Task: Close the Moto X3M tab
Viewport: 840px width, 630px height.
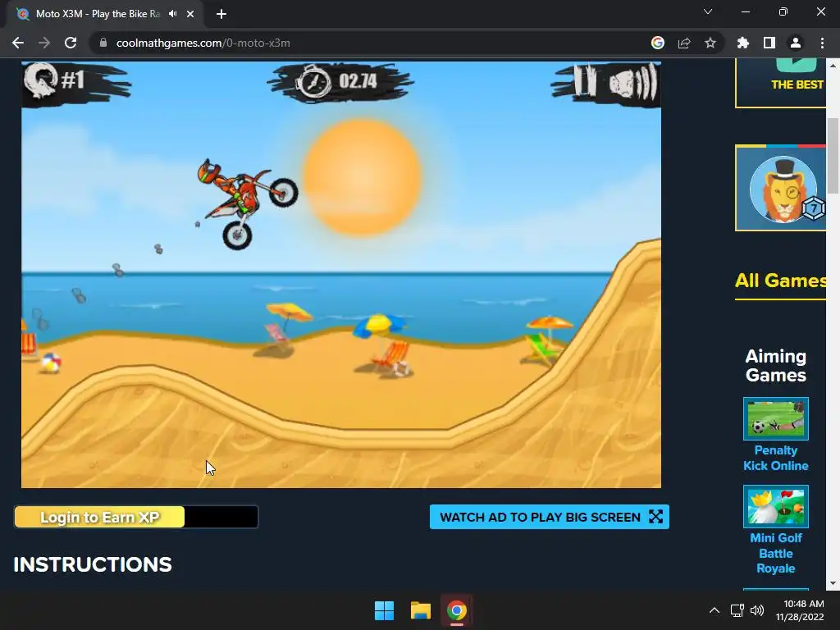Action: 190,14
